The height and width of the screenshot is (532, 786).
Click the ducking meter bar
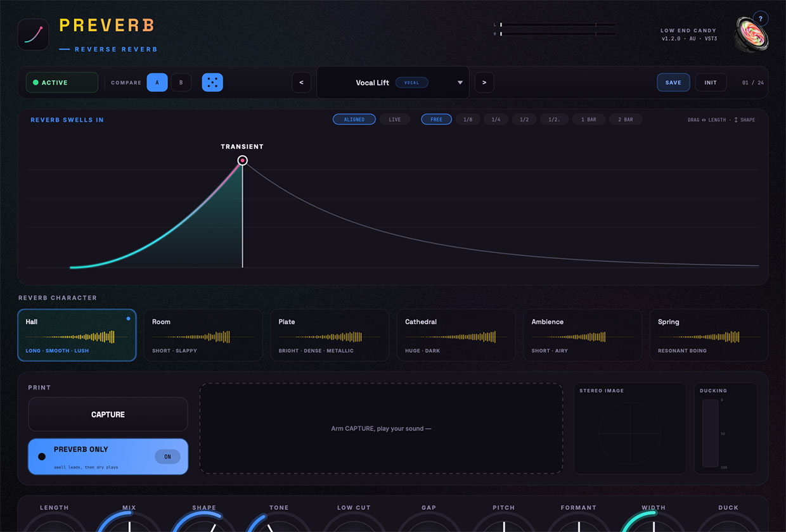pos(710,433)
